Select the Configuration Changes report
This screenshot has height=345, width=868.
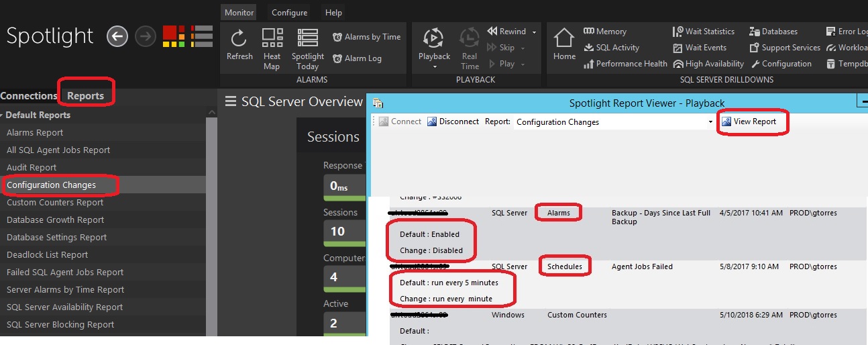pyautogui.click(x=103, y=185)
